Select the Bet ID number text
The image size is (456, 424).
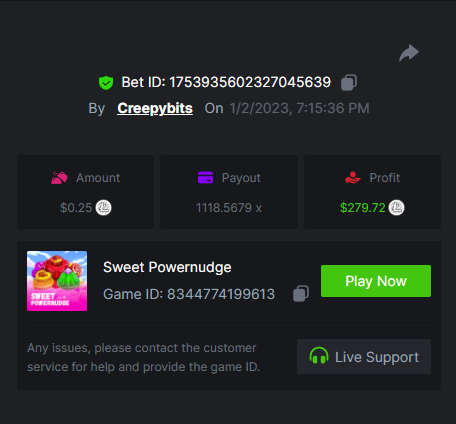(250, 82)
